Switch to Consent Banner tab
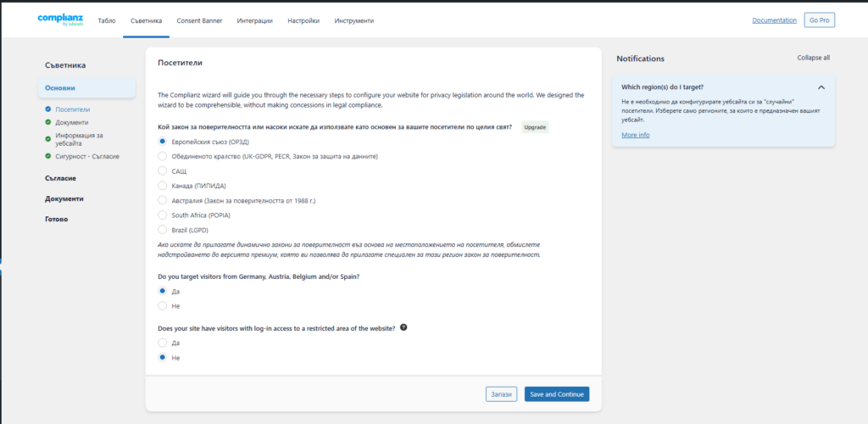The image size is (868, 424). (199, 20)
